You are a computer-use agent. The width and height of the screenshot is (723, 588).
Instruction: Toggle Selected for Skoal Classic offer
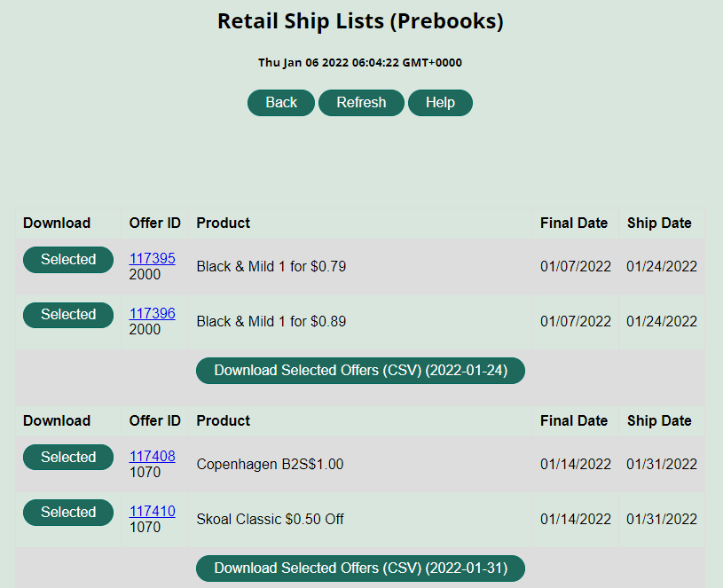[68, 513]
